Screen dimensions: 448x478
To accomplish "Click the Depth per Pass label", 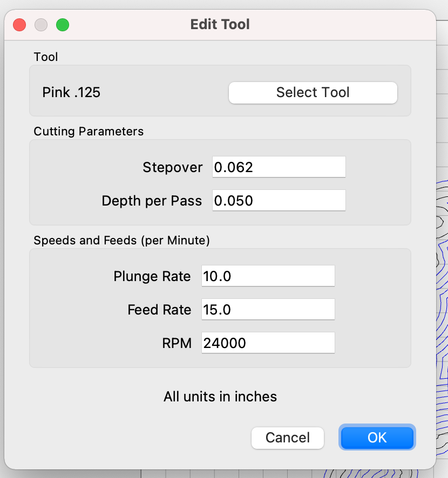I will click(x=152, y=201).
